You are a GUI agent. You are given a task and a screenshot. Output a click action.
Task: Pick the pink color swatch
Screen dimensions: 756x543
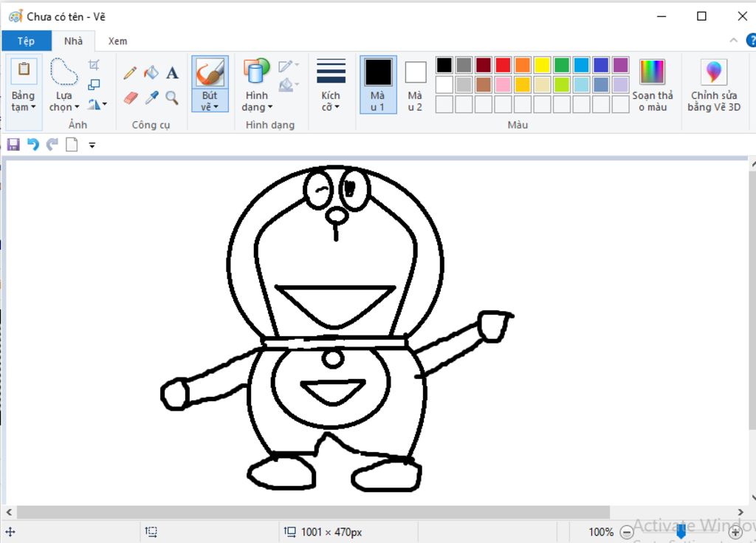click(503, 84)
